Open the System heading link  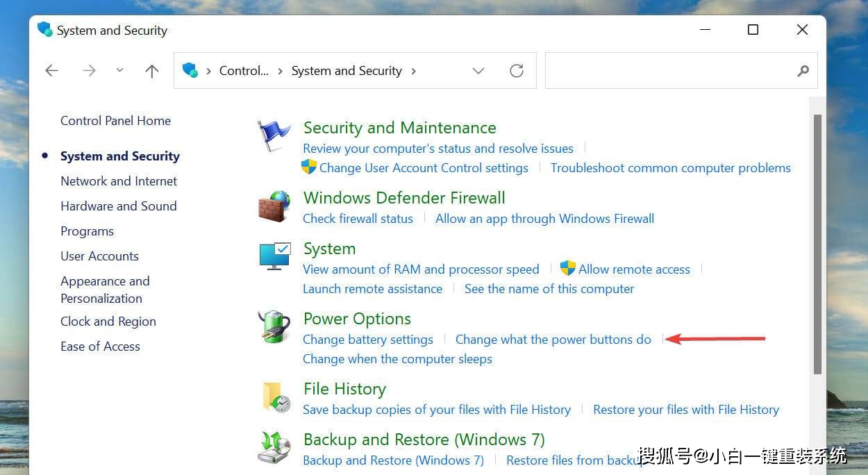pos(329,249)
